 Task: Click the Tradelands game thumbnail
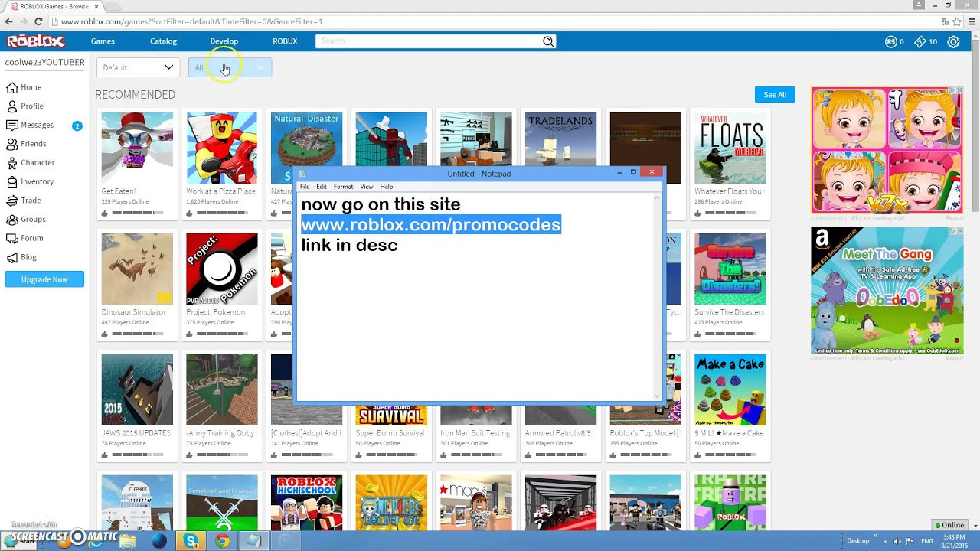click(560, 139)
